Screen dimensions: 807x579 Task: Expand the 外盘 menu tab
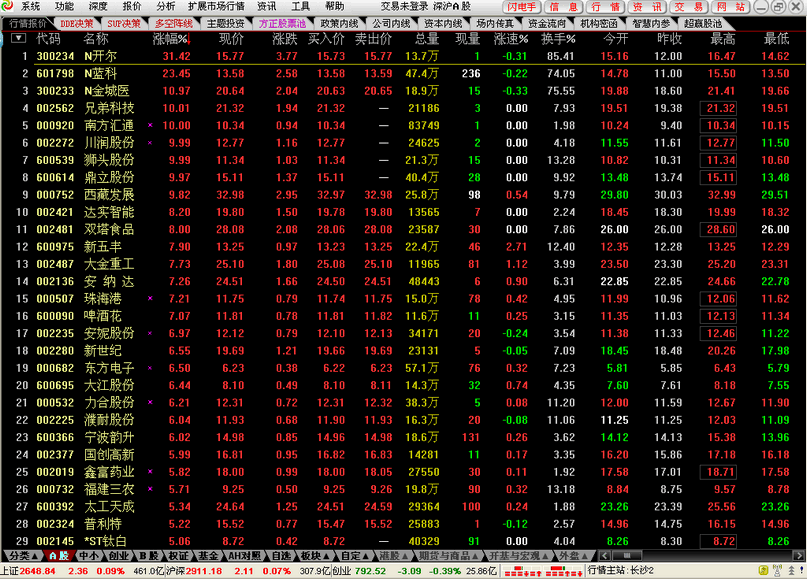pyautogui.click(x=573, y=556)
